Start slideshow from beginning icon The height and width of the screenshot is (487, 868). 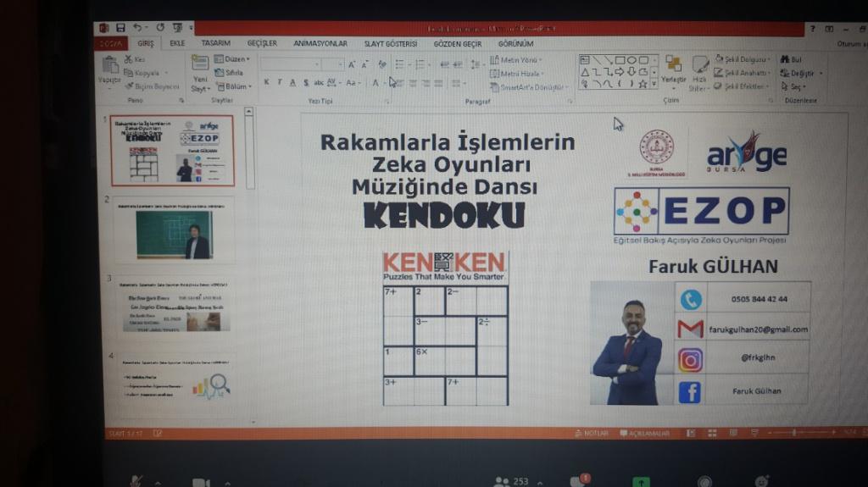(178, 27)
